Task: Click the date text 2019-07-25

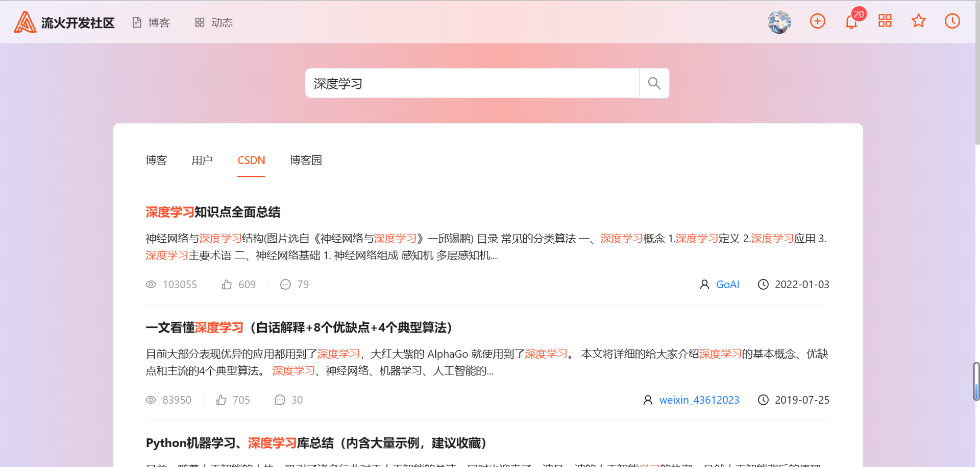Action: tap(802, 400)
